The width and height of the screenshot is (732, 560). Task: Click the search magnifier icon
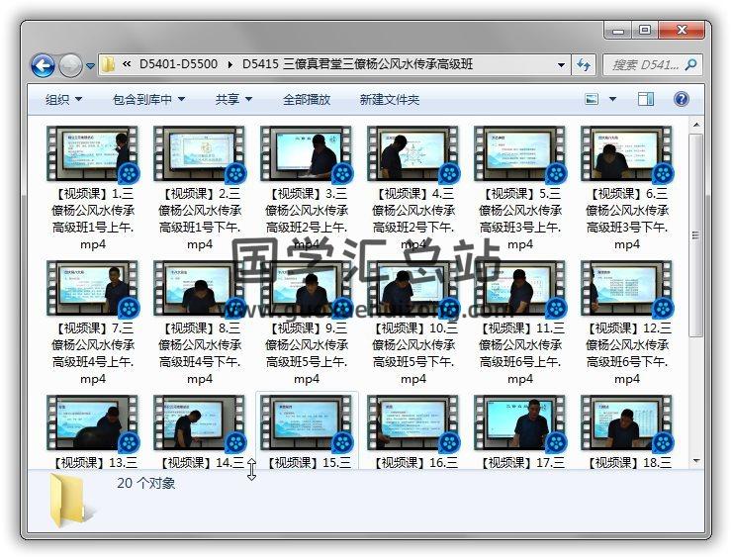click(690, 65)
